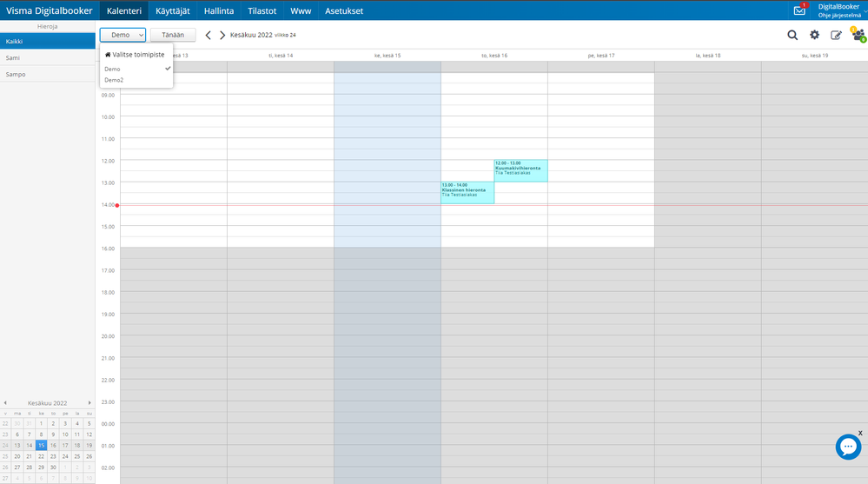868x484 pixels.
Task: Click the 'pe, kesä 17' day header
Action: click(601, 56)
